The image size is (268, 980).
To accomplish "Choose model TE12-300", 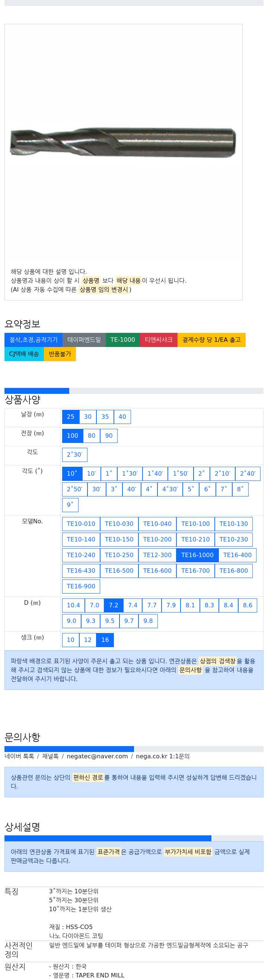I will coord(157,555).
